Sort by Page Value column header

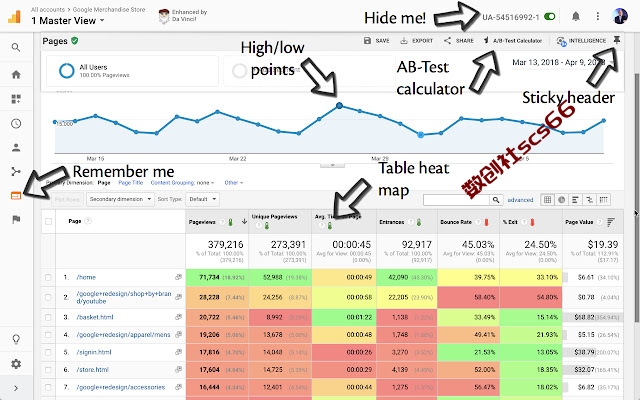[x=579, y=222]
